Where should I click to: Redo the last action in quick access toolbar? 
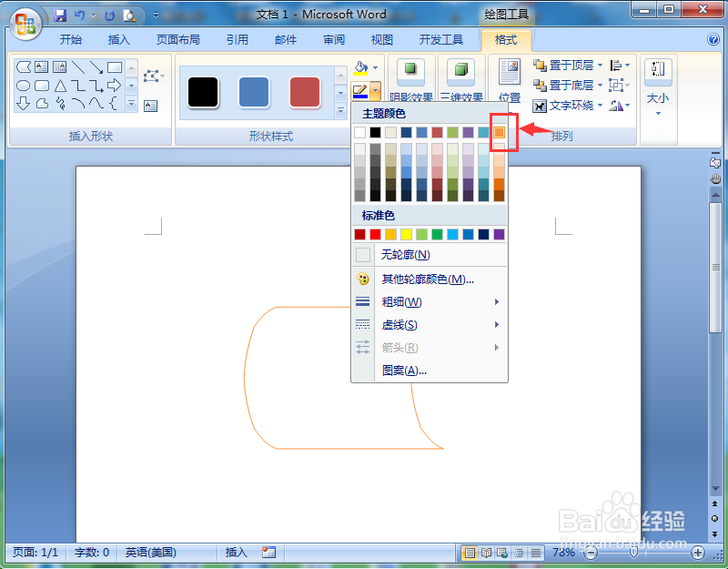pyautogui.click(x=109, y=15)
